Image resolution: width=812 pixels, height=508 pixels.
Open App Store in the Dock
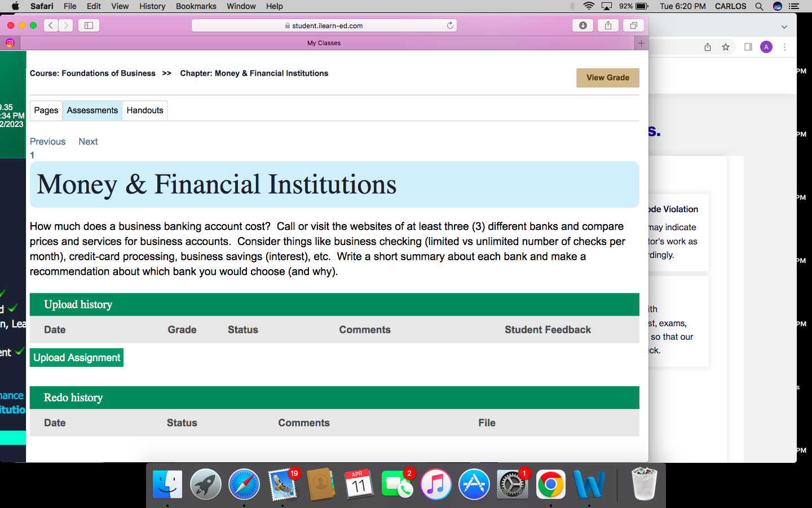474,484
